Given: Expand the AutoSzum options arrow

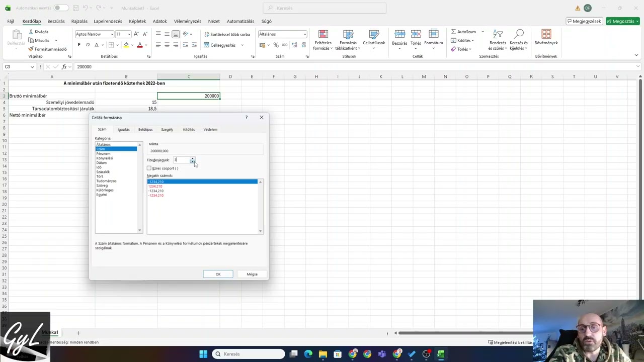Looking at the screenshot, I should point(482,32).
